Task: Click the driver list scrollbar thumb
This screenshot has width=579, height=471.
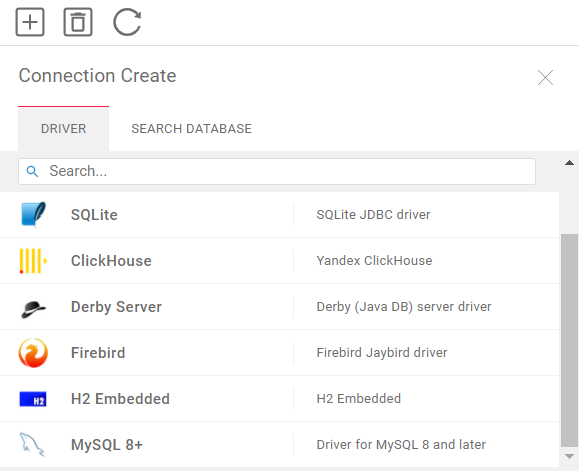Action: point(569,340)
